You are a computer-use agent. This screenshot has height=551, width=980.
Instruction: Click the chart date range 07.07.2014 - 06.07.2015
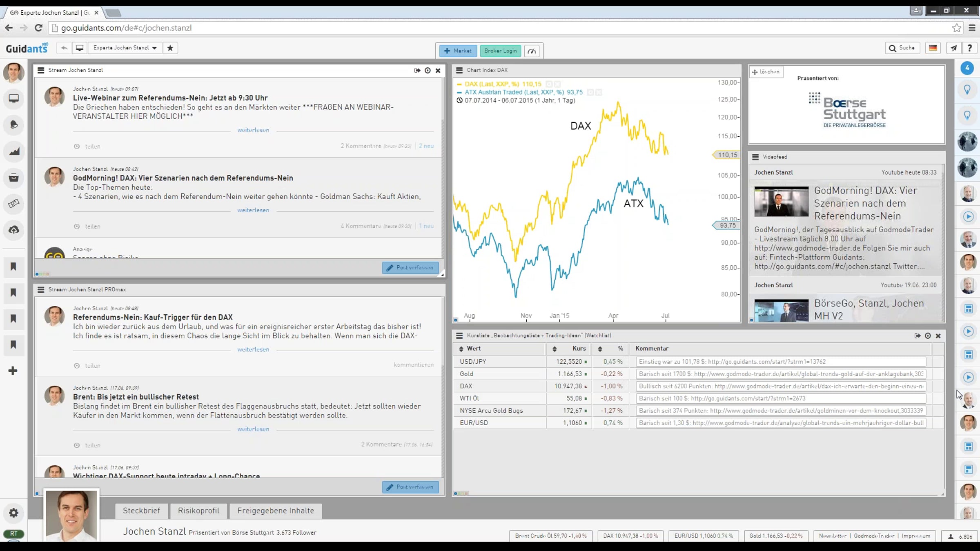point(516,100)
